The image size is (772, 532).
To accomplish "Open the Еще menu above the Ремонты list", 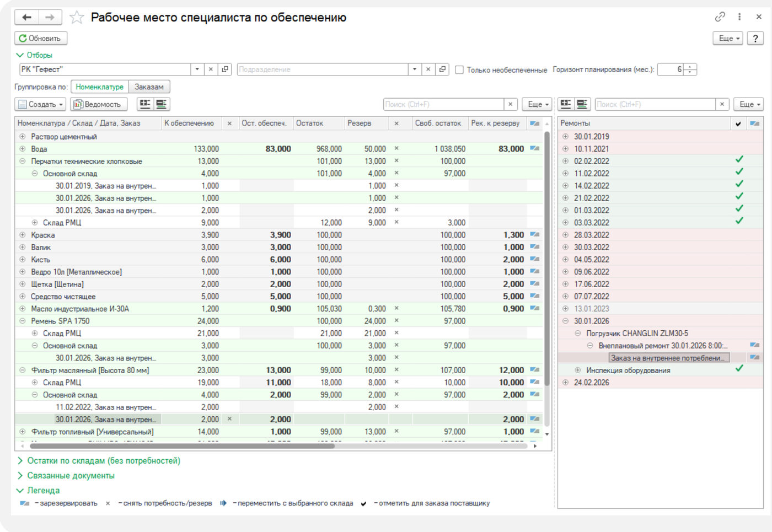I will (749, 104).
